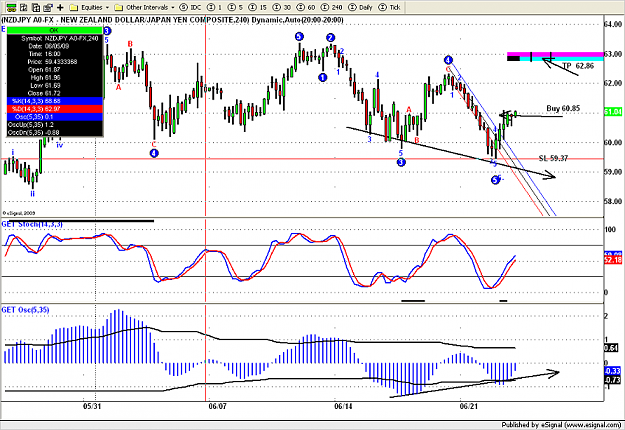
Task: Click the properties window icon before plus sign
Action: click(x=48, y=7)
